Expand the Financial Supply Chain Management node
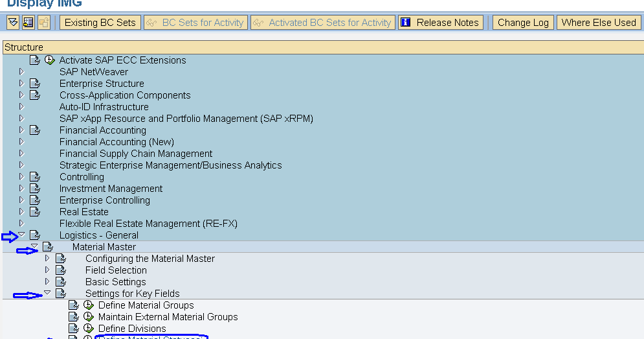Image resolution: width=644 pixels, height=339 pixels. point(22,153)
